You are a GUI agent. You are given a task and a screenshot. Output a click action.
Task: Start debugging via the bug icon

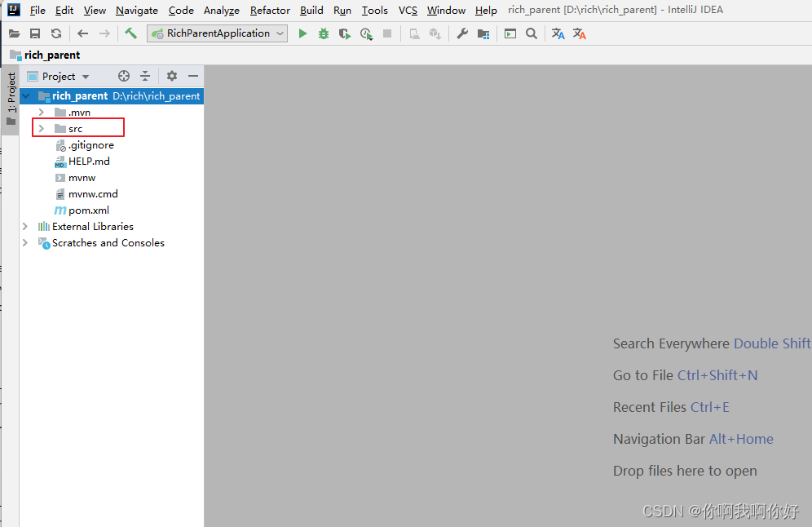point(324,33)
